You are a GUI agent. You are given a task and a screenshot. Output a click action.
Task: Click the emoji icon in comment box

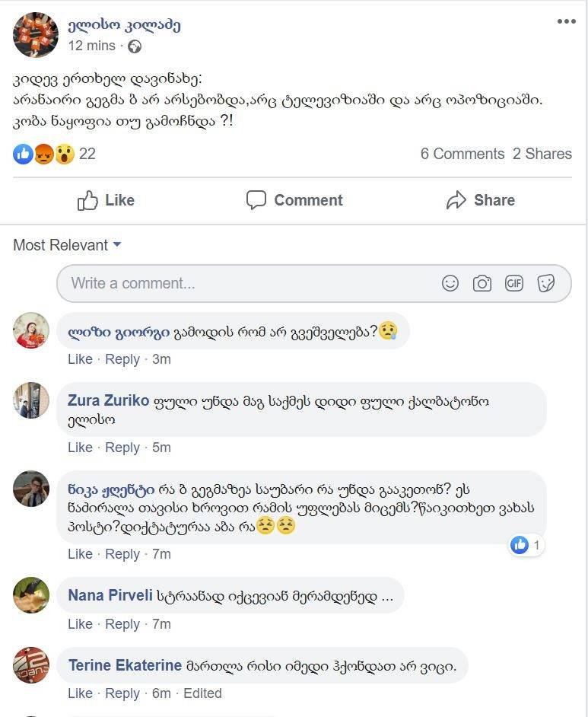450,283
